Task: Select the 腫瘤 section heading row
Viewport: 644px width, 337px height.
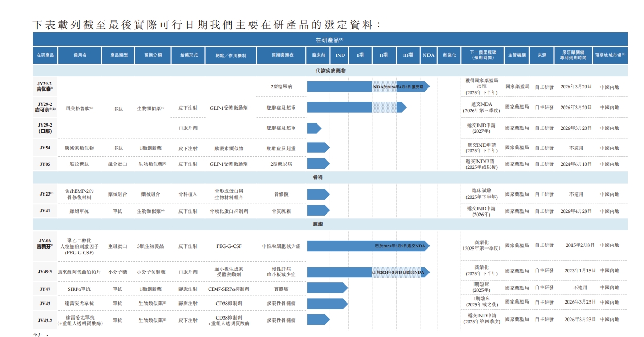Action: (x=330, y=225)
